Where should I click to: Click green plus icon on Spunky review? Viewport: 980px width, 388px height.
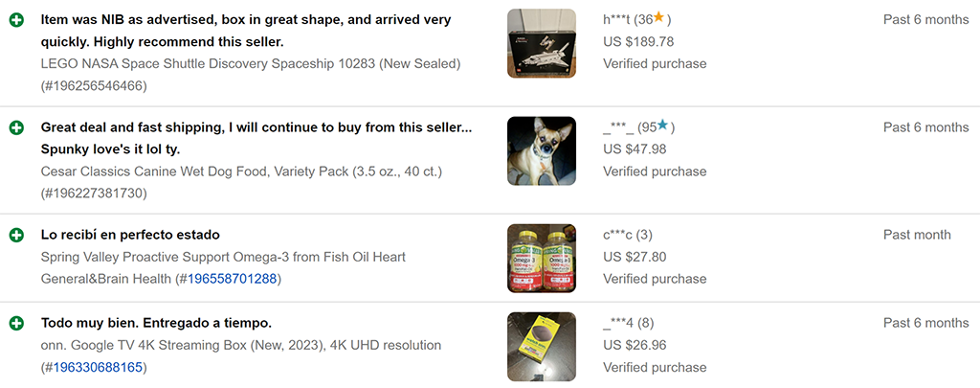(16, 127)
